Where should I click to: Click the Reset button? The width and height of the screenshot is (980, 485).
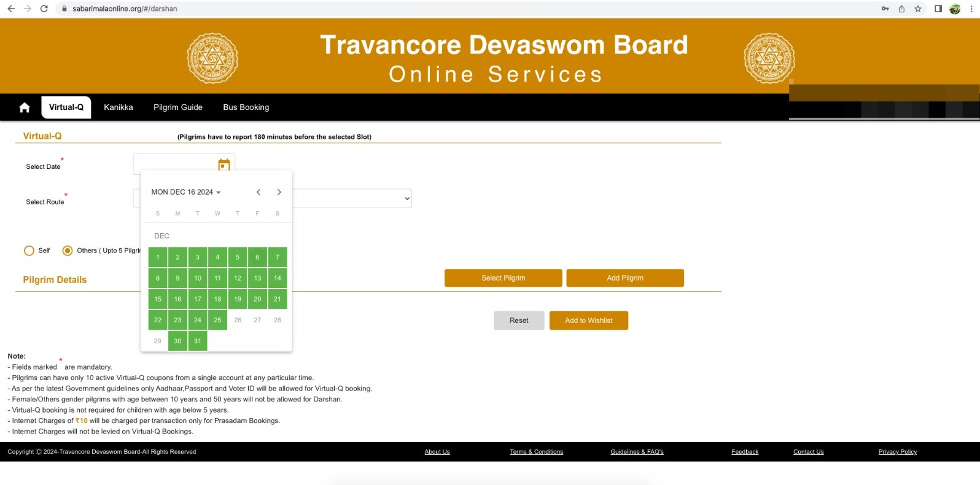click(x=519, y=320)
